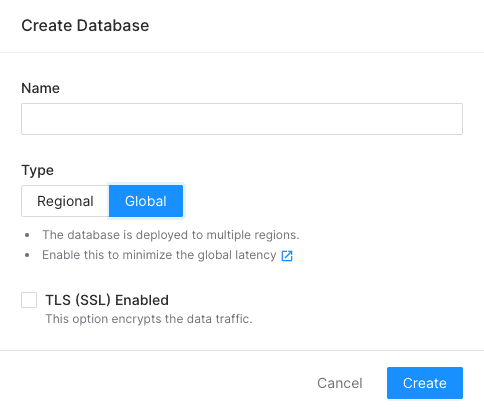Click 'Enable this to minimize the global latency' text

click(x=159, y=255)
